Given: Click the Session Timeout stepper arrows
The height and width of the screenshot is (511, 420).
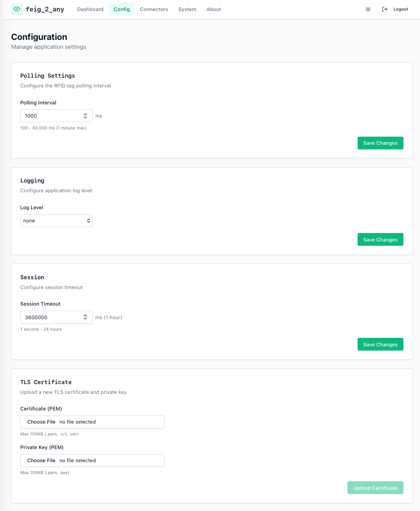Looking at the screenshot, I should 85,317.
